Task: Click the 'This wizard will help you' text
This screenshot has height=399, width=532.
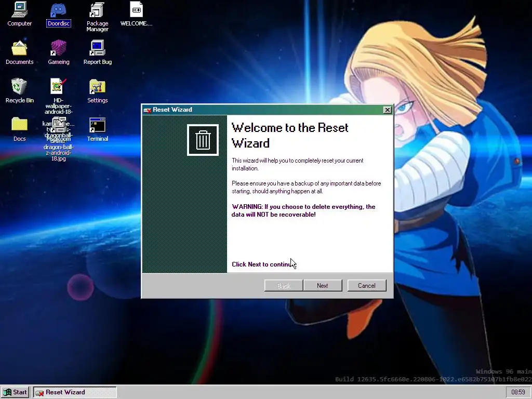Action: pos(298,164)
